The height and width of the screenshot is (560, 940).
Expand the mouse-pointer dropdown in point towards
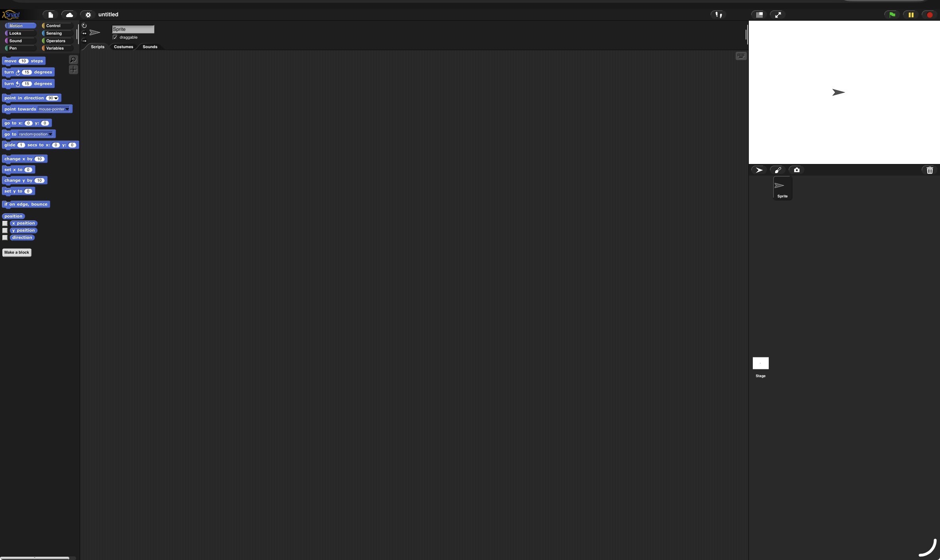pyautogui.click(x=67, y=109)
